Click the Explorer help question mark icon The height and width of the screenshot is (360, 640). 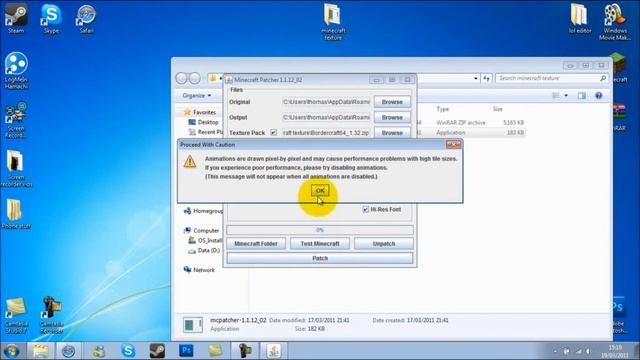click(598, 96)
